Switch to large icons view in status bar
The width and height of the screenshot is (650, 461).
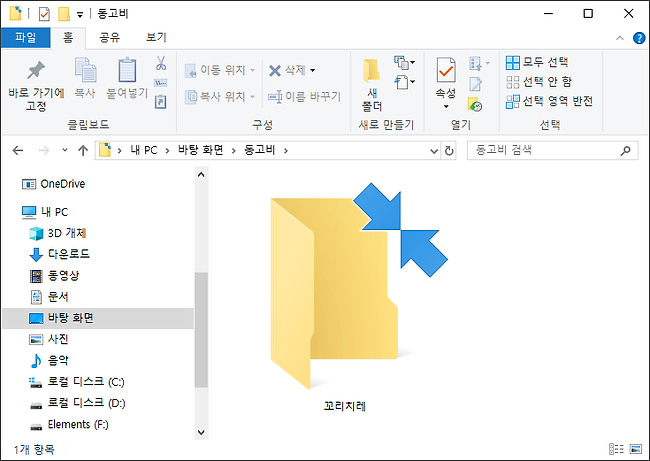point(635,449)
